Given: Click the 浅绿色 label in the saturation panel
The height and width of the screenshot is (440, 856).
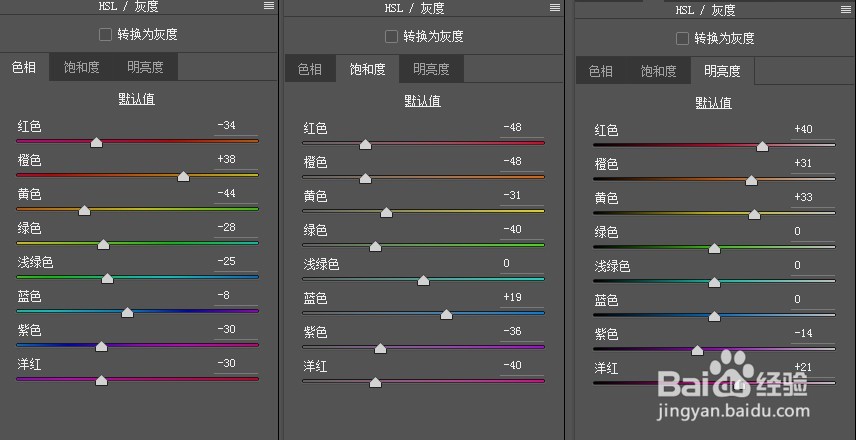Looking at the screenshot, I should point(322,265).
